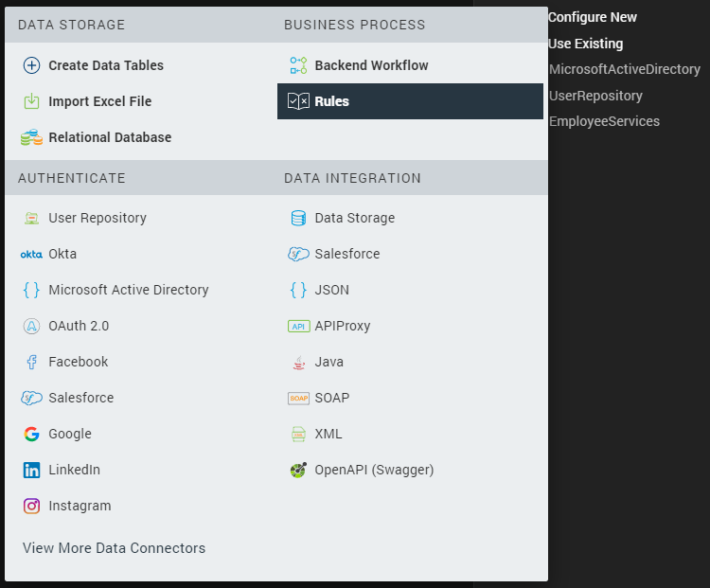Image resolution: width=710 pixels, height=588 pixels.
Task: Select the highlighted Rules menu item
Action: pos(410,101)
